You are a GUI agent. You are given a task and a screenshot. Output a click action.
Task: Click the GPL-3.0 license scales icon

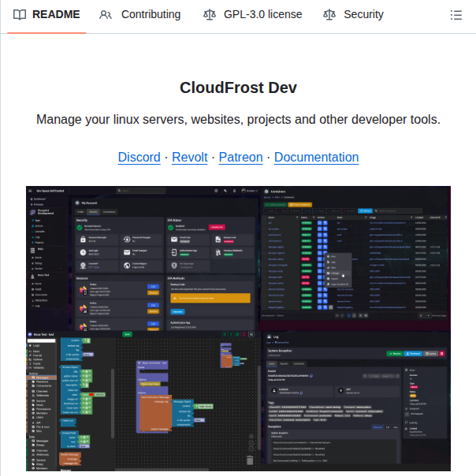(210, 14)
